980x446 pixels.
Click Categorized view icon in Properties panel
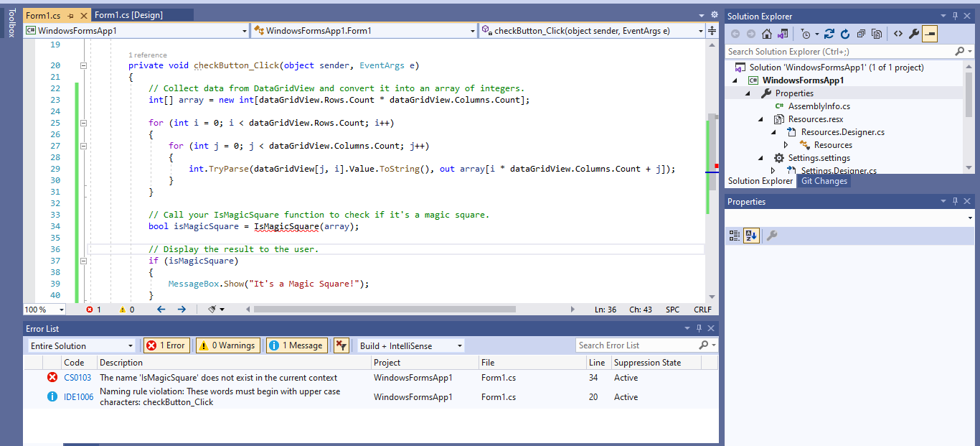(735, 235)
